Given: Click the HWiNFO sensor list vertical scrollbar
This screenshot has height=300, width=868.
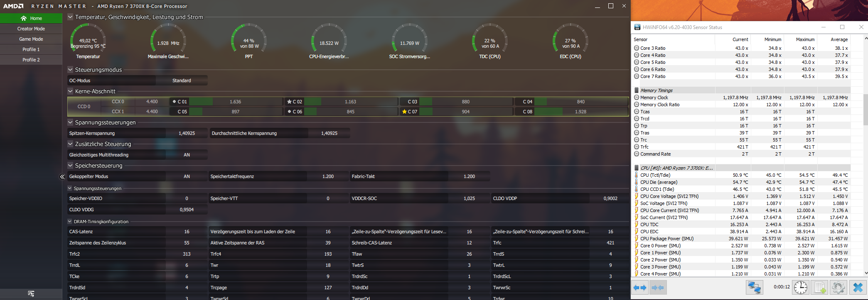Looking at the screenshot, I should [866, 156].
